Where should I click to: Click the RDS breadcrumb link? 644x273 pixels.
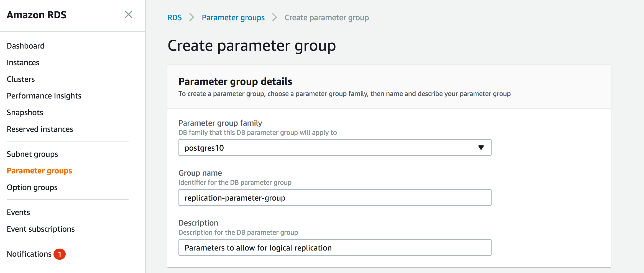(175, 18)
